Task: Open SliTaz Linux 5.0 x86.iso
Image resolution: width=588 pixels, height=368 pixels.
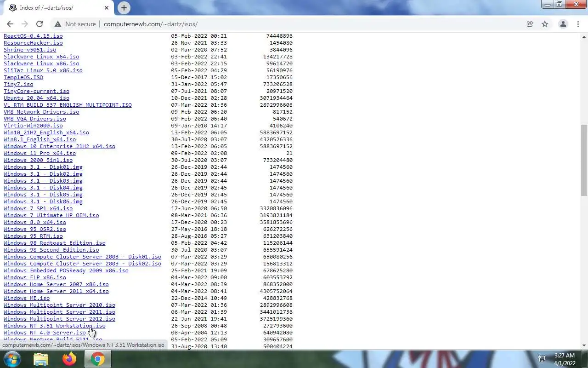Action: 43,70
